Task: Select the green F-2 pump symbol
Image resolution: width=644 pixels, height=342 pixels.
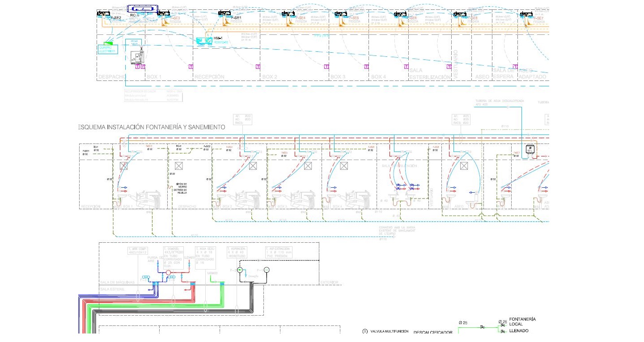Action: pos(239,270)
